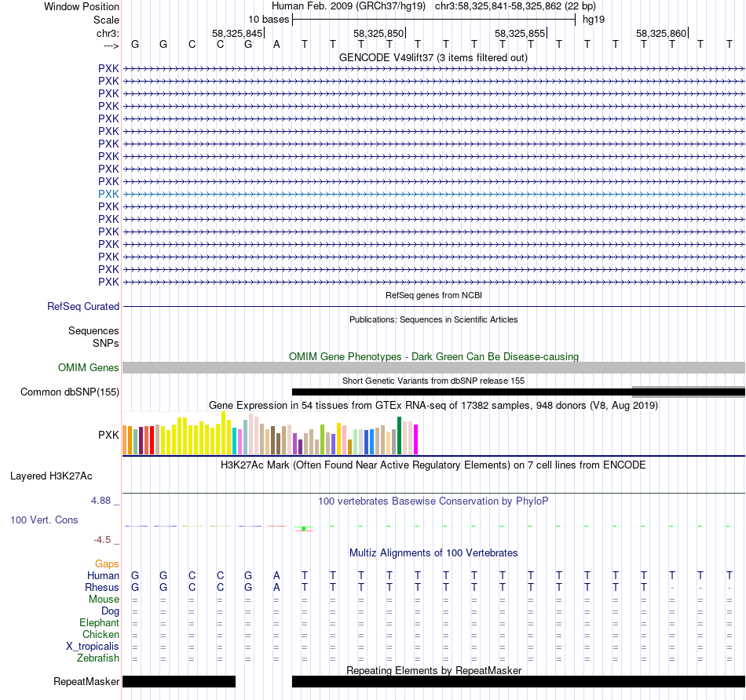Image resolution: width=746 pixels, height=700 pixels.
Task: Click coordinate marker 58,325,860
Action: pyautogui.click(x=661, y=33)
